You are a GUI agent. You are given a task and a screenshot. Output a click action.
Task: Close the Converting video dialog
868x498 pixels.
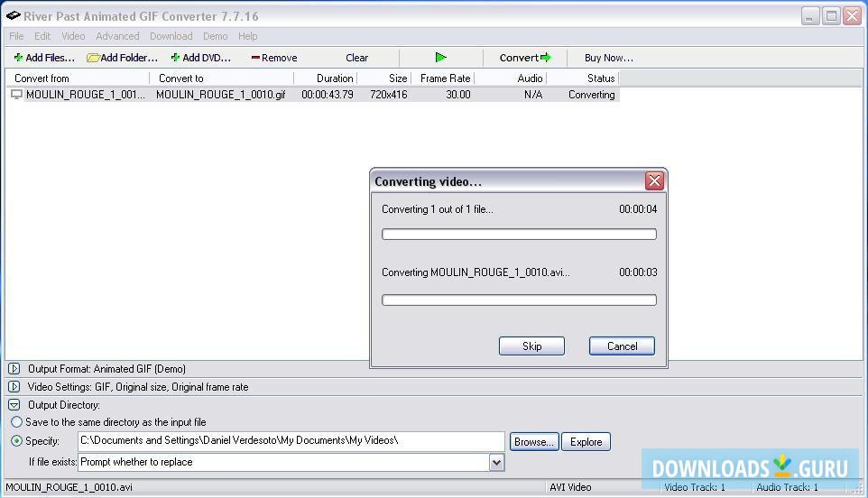(654, 181)
